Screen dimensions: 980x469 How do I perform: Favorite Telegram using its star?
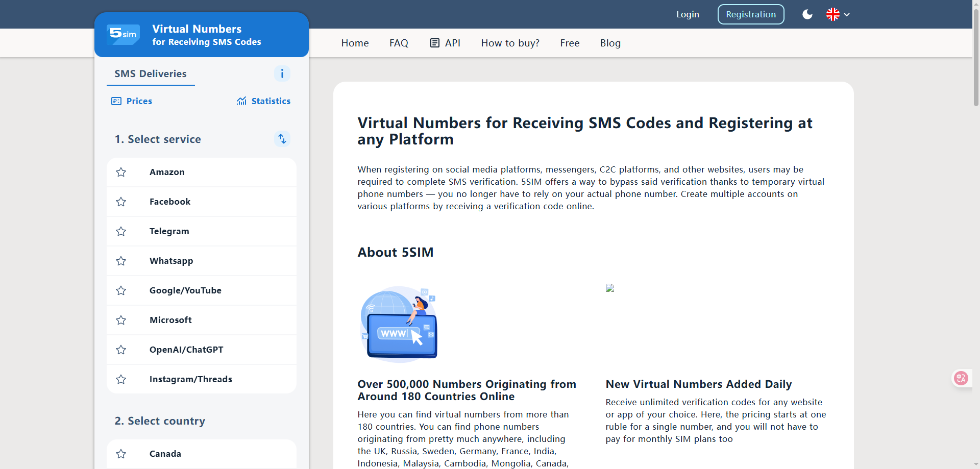click(121, 231)
